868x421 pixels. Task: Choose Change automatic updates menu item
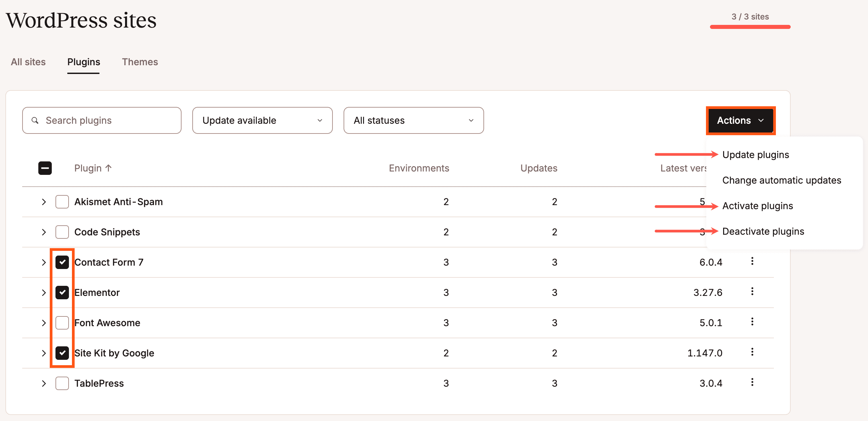click(x=782, y=180)
